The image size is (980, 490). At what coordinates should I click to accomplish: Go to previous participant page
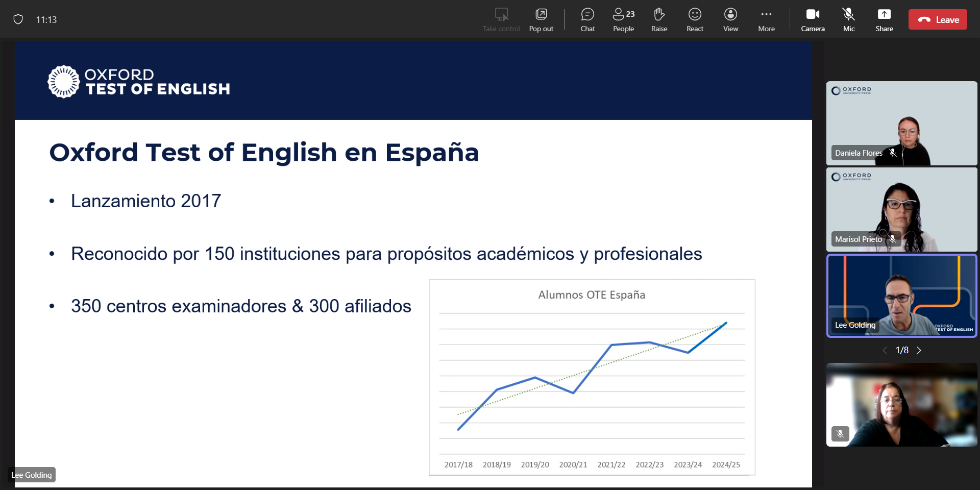point(885,350)
